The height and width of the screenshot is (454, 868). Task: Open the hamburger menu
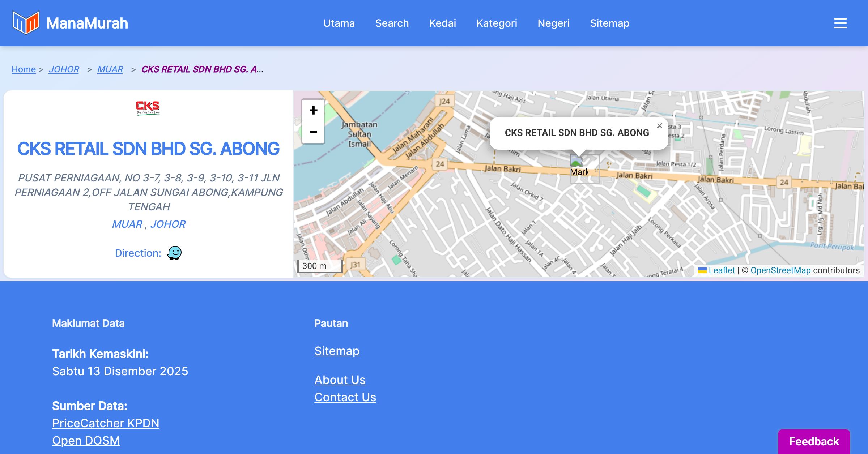[840, 23]
